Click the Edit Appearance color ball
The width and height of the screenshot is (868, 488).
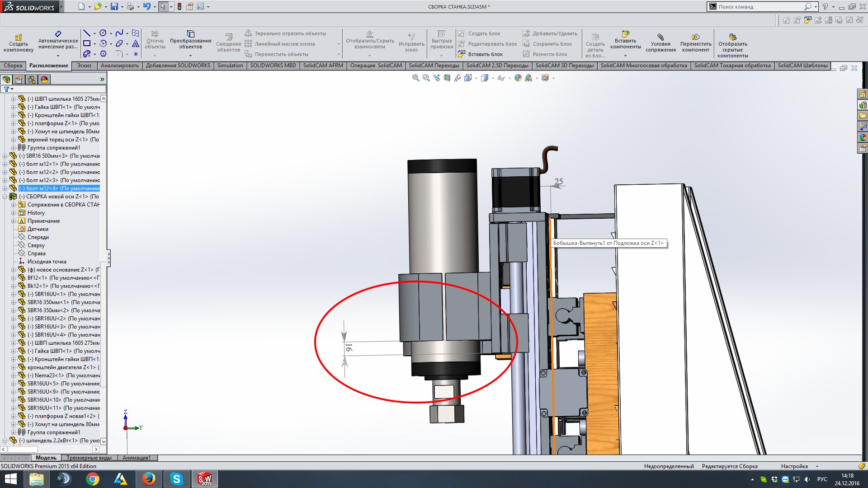pos(518,78)
